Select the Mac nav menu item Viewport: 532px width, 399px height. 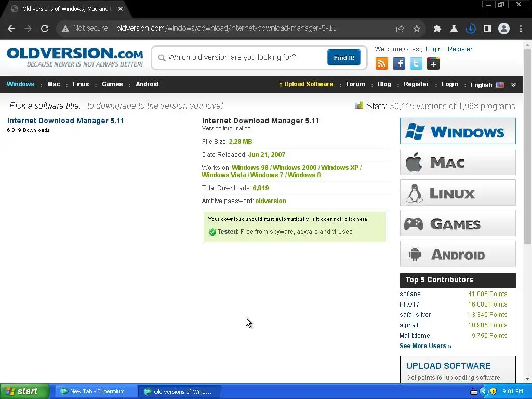tap(54, 84)
